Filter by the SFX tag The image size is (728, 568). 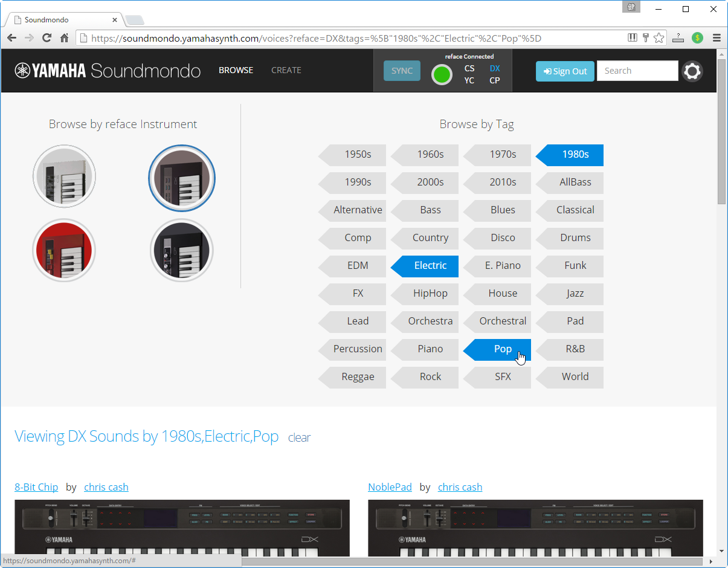[x=497, y=378]
